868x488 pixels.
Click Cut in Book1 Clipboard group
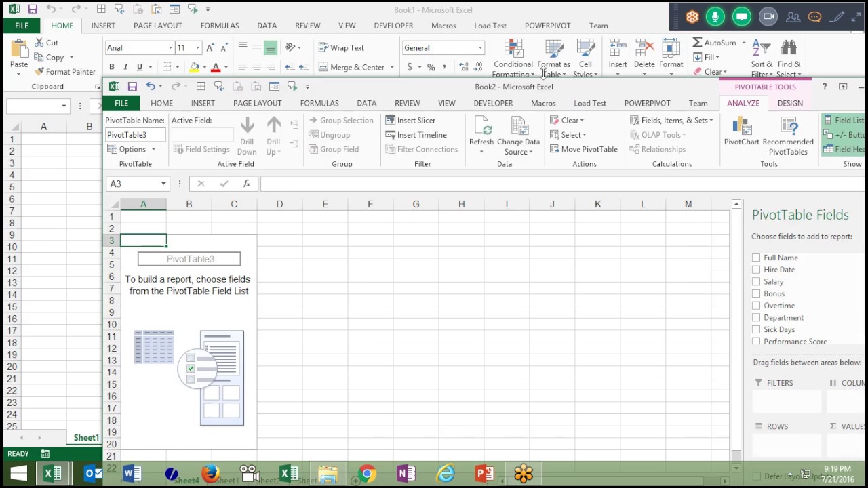click(x=46, y=43)
